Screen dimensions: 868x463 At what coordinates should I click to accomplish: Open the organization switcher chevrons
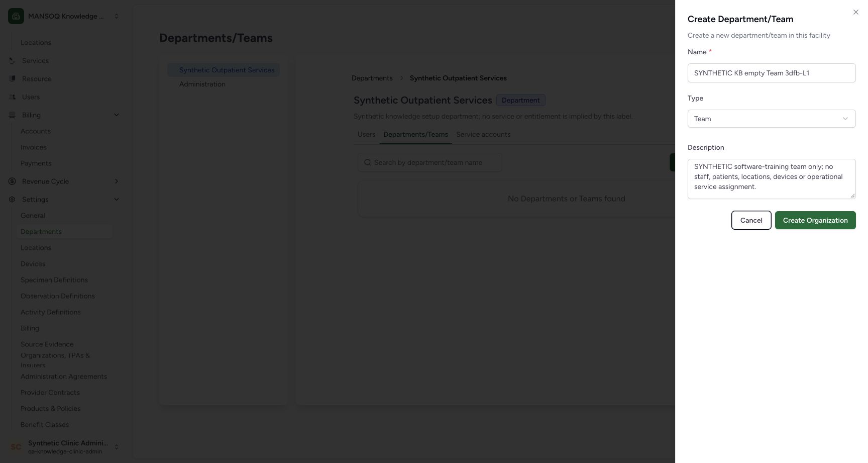pos(117,16)
